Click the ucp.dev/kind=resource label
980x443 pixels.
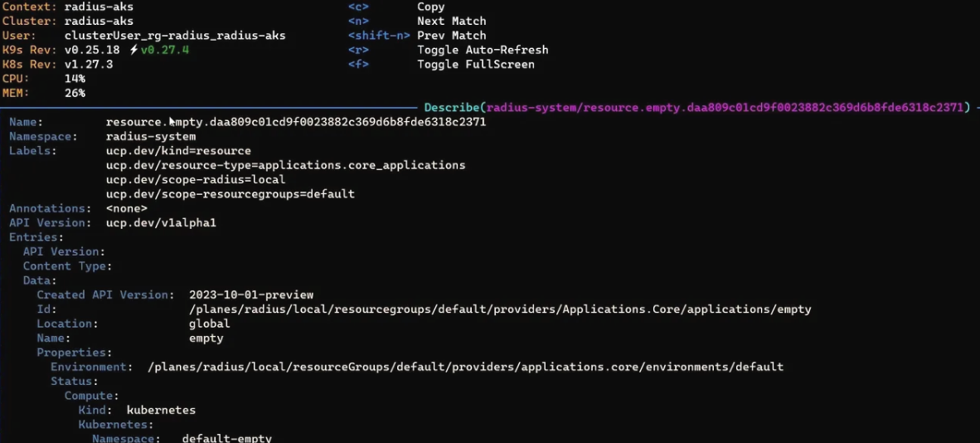[x=178, y=151]
